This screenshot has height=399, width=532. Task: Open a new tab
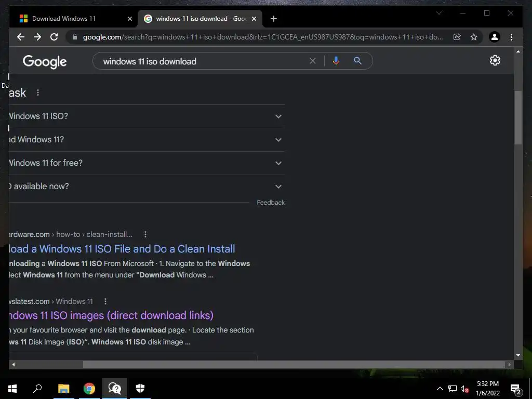pos(274,19)
